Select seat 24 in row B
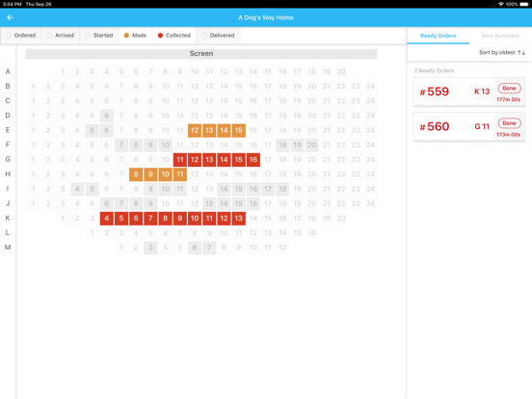Screen dimensions: 532x399 (x=370, y=86)
